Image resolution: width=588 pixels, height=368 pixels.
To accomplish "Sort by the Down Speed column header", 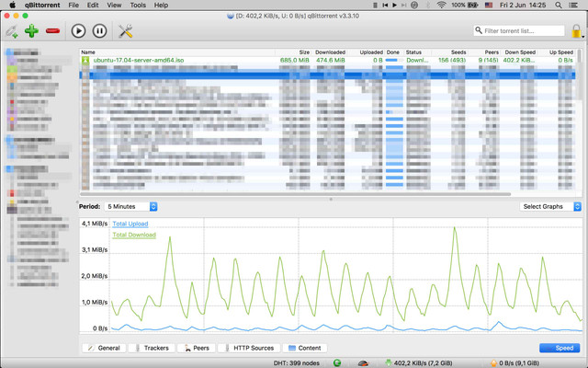I will coord(519,52).
